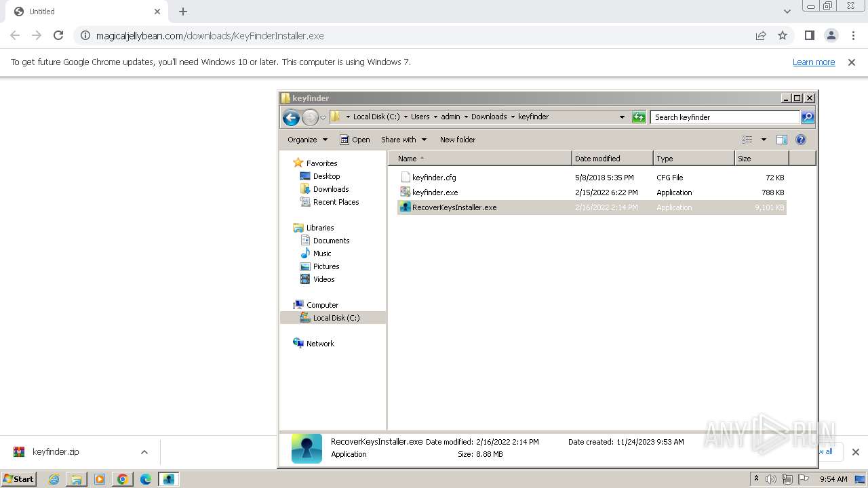The width and height of the screenshot is (868, 488).
Task: Toggle Chrome side panel icon
Action: [809, 35]
